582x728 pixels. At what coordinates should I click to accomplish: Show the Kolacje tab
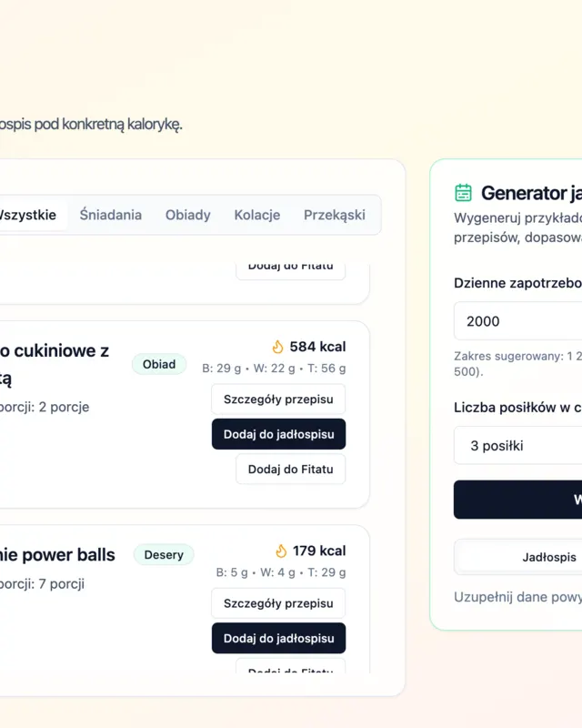(x=257, y=215)
